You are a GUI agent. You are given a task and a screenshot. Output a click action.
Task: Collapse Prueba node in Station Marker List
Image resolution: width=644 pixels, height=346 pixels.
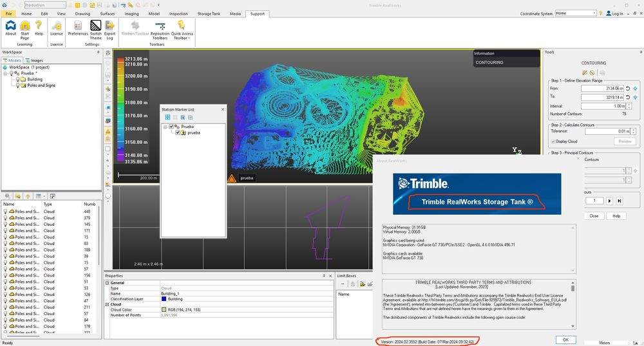click(x=165, y=127)
